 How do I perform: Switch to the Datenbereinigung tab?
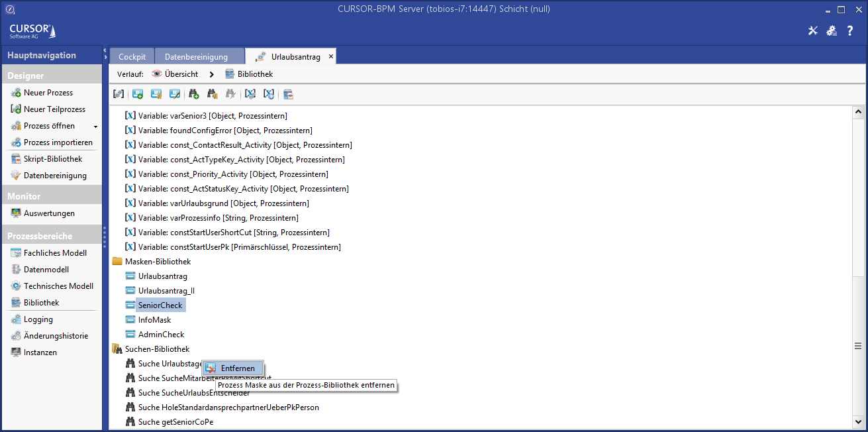coord(196,57)
